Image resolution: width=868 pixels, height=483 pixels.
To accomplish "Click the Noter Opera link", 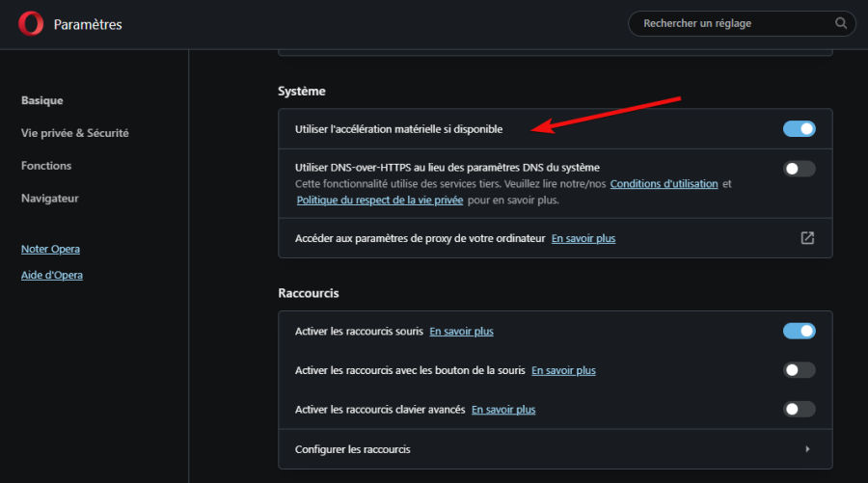I will tap(50, 249).
